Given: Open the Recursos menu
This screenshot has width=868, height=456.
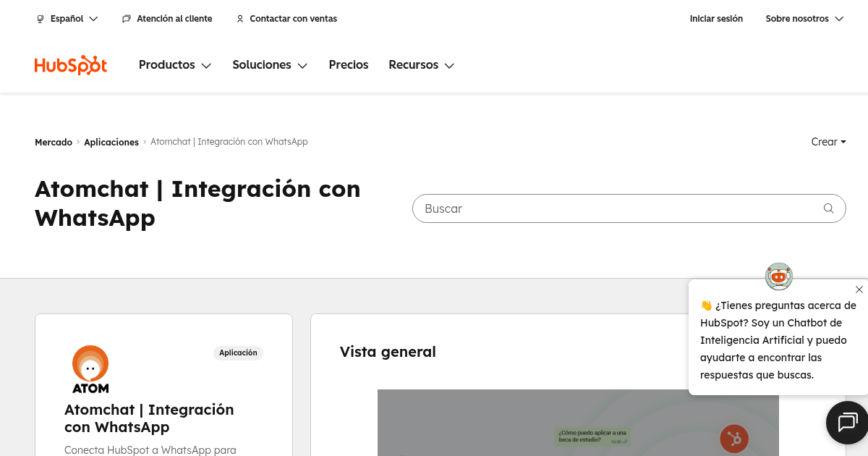Looking at the screenshot, I should 422,65.
